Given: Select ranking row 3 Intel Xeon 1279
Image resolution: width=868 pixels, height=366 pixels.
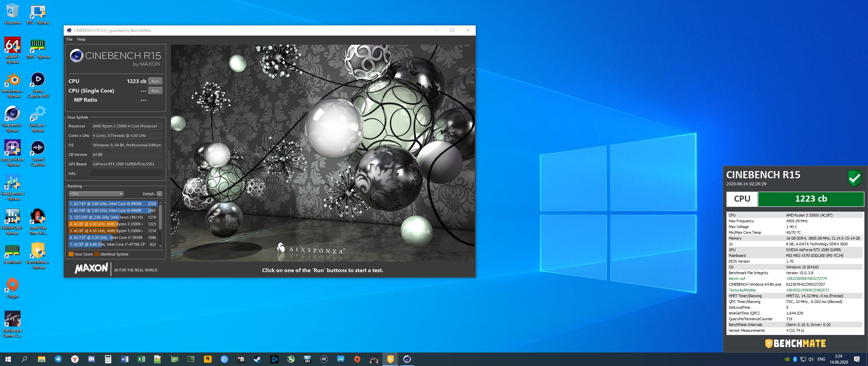Looking at the screenshot, I should tap(113, 217).
